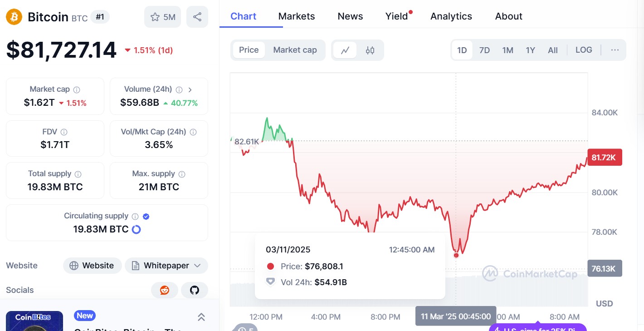
Task: Select the line chart view icon
Action: [345, 50]
